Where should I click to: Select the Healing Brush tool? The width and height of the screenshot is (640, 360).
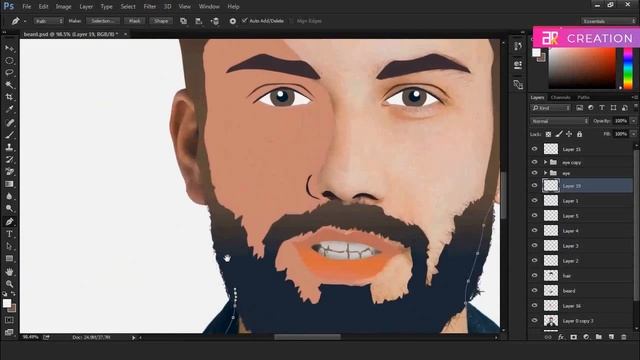pos(9,122)
